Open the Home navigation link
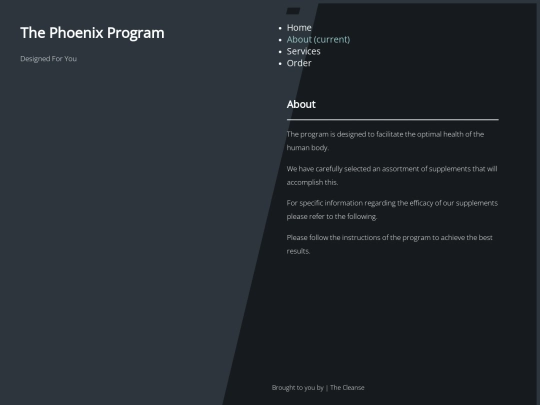The height and width of the screenshot is (405, 540). (299, 28)
